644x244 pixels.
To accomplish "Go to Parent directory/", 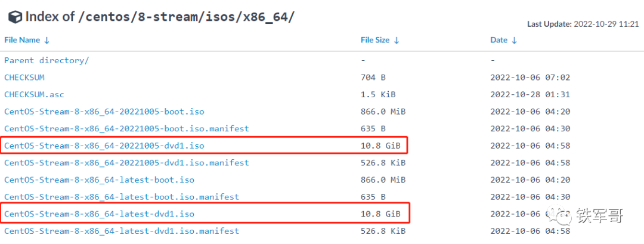I will (x=47, y=60).
